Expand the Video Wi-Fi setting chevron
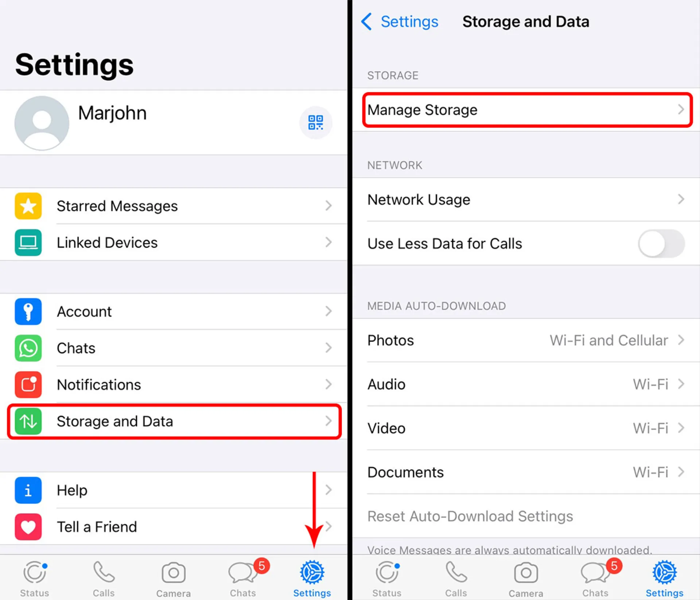Viewport: 700px width, 600px height. 681,428
